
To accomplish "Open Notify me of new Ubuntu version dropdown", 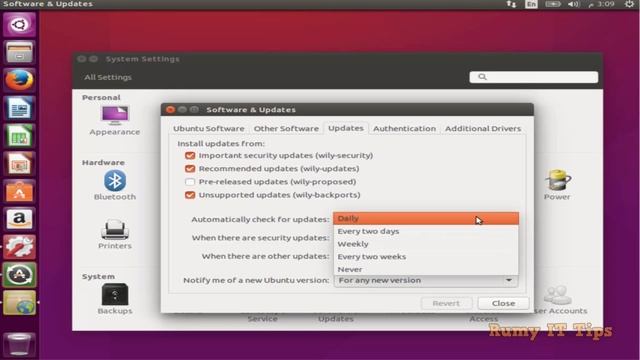I will (x=426, y=281).
